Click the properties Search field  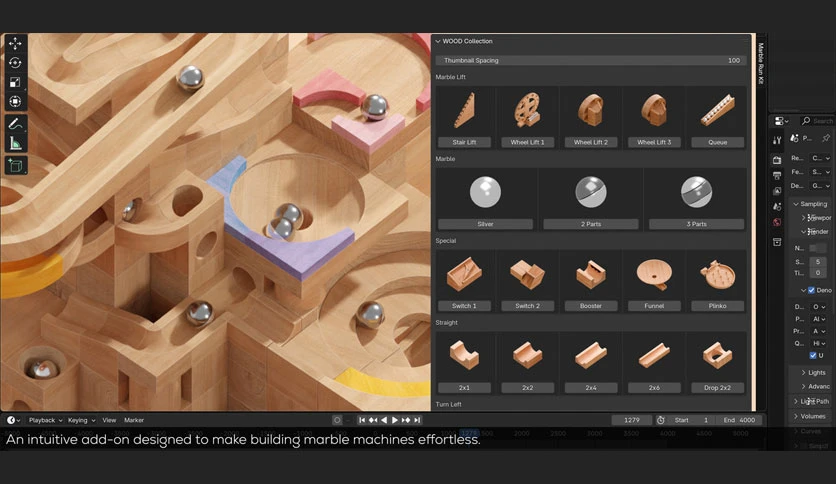[817, 121]
